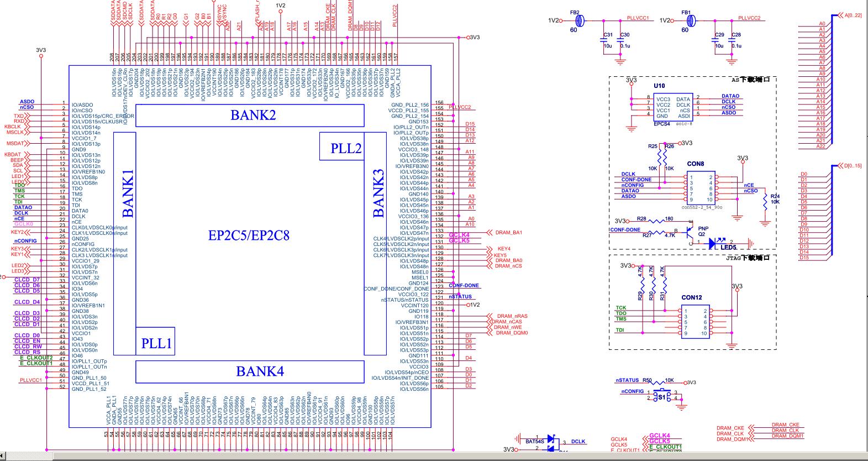Image resolution: width=868 pixels, height=461 pixels.
Task: Click the "EP2C5/EP2C8" chip name
Action: coord(249,235)
